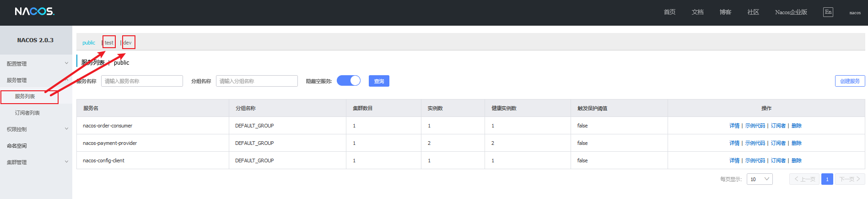Switch to the test namespace tab

[x=109, y=43]
